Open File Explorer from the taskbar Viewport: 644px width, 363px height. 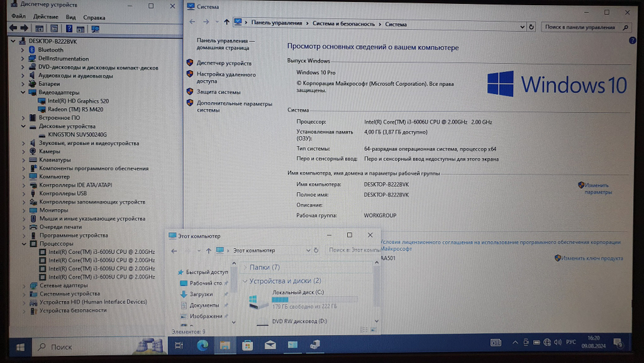(x=225, y=346)
